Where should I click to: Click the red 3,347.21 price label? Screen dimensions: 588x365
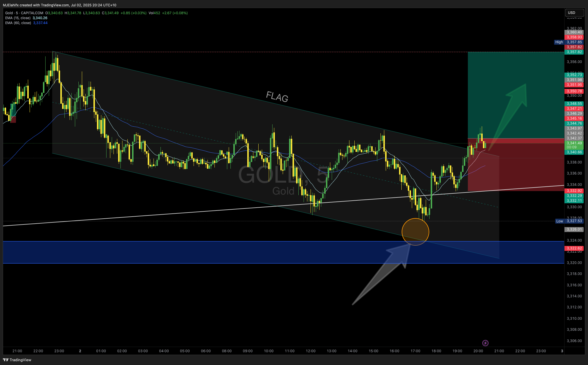tap(574, 109)
